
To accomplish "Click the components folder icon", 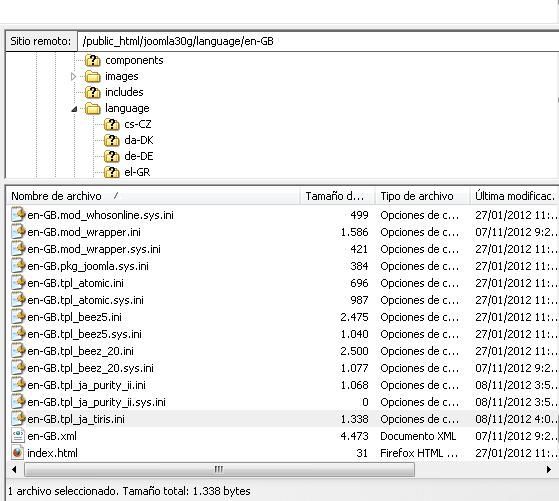I will [x=93, y=60].
